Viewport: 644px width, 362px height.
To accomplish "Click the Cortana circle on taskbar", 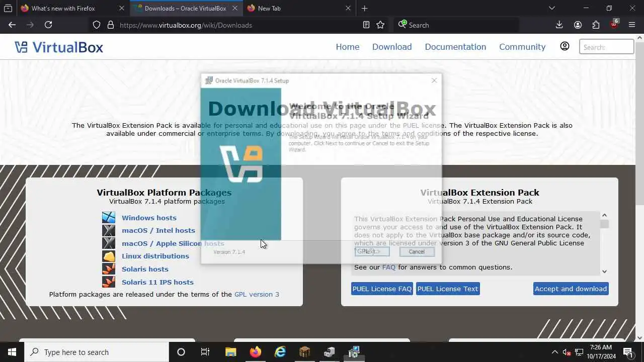I will click(x=181, y=352).
